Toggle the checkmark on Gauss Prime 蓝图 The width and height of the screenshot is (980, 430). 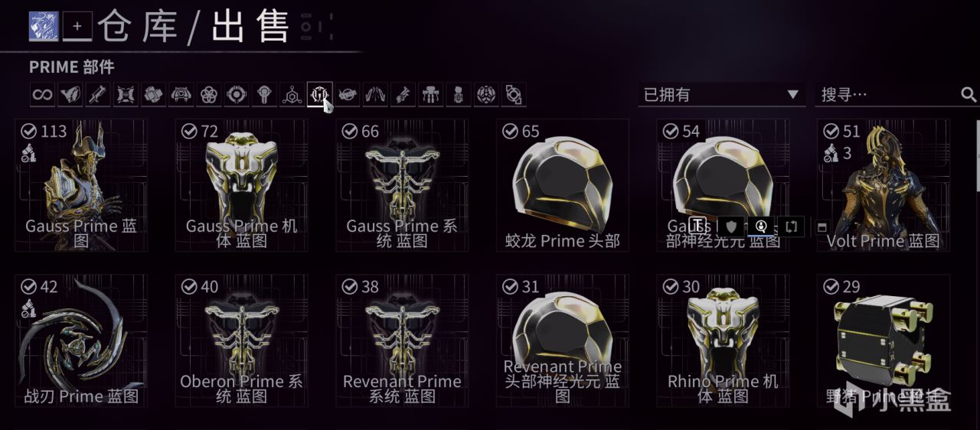[30, 131]
